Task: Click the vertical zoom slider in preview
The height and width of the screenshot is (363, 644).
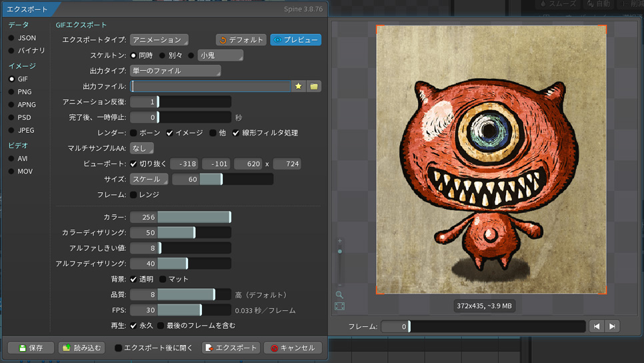Action: (339, 263)
